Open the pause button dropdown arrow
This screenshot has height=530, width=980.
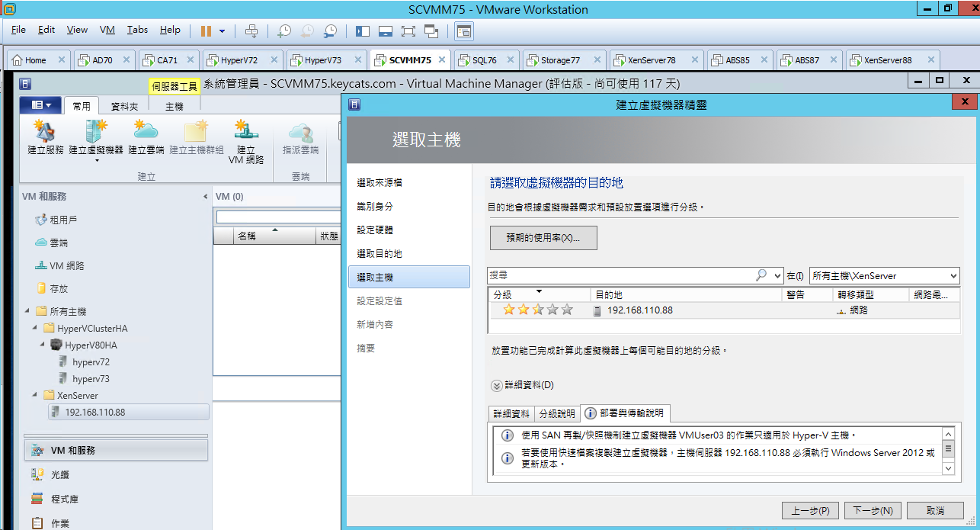point(223,31)
